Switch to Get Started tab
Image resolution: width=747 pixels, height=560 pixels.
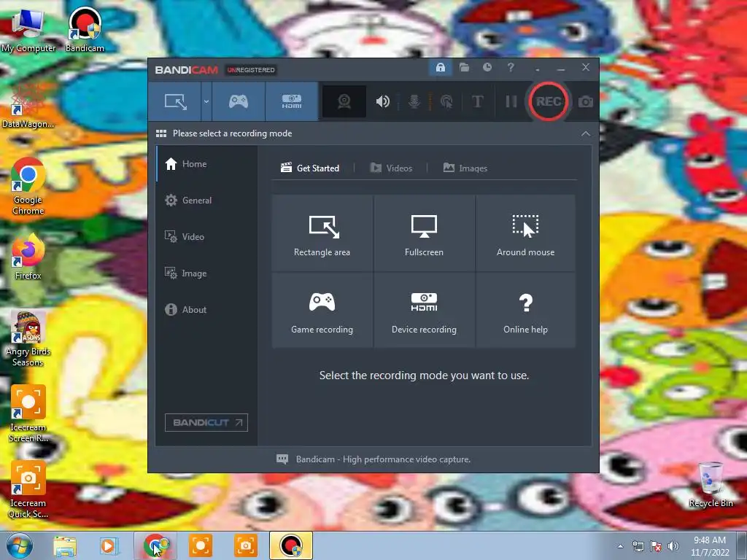click(310, 168)
